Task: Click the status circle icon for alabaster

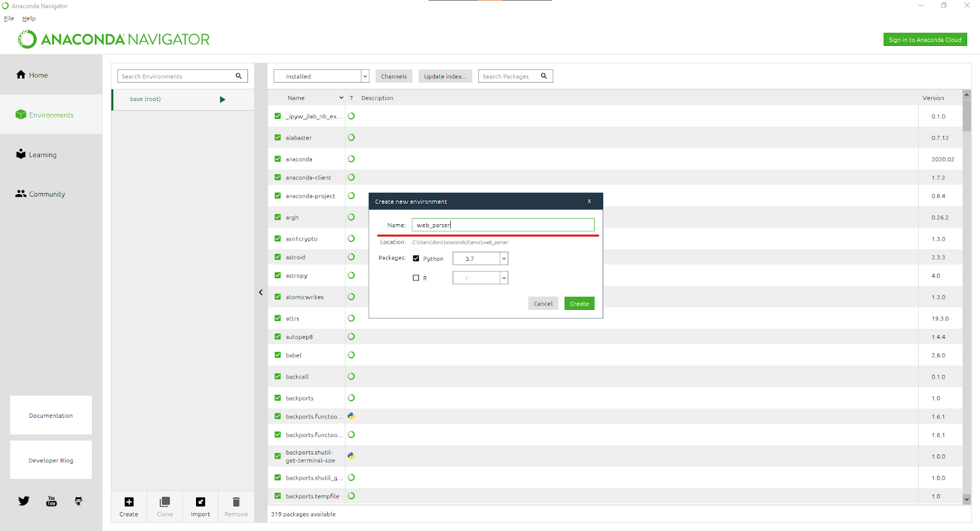Action: point(351,137)
